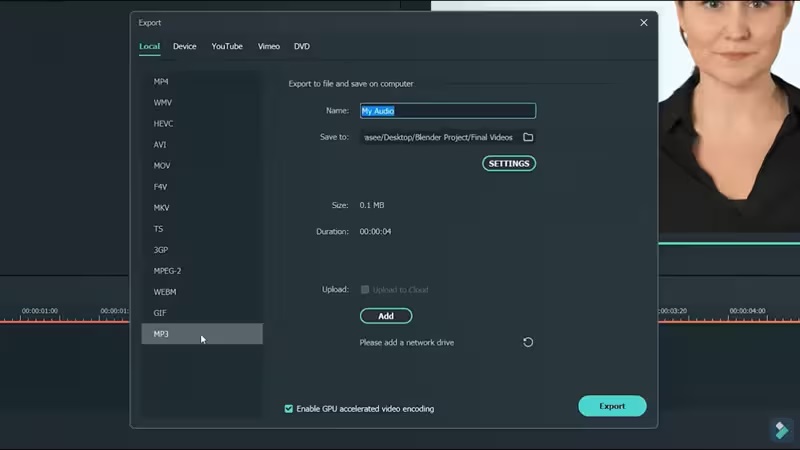This screenshot has height=450, width=800.
Task: Open export SETTINGS button
Action: coord(509,163)
